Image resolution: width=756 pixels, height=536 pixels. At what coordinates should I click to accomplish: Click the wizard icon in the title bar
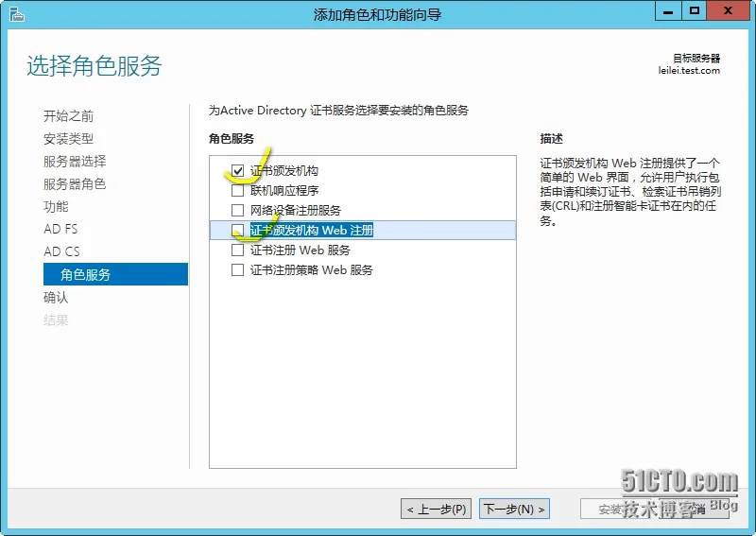tap(17, 14)
